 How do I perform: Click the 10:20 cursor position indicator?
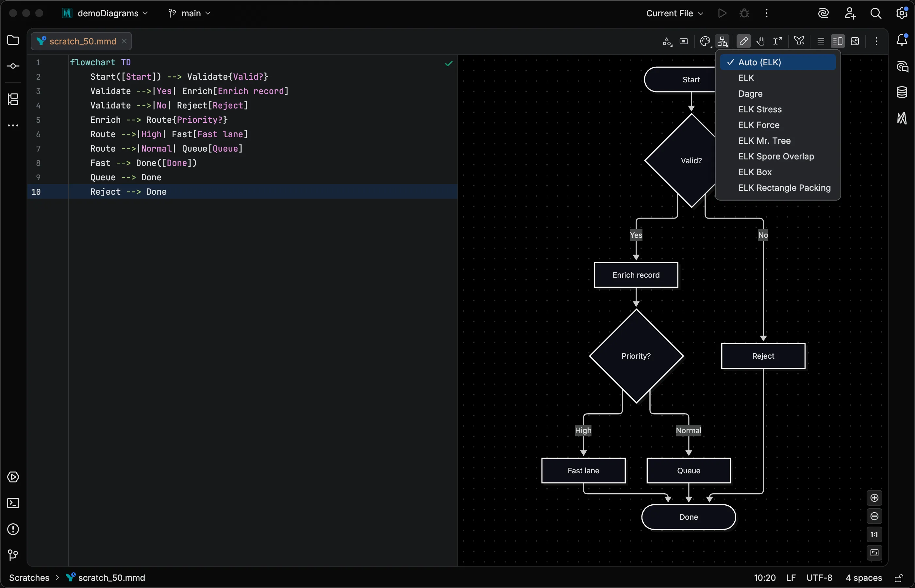[765, 578]
